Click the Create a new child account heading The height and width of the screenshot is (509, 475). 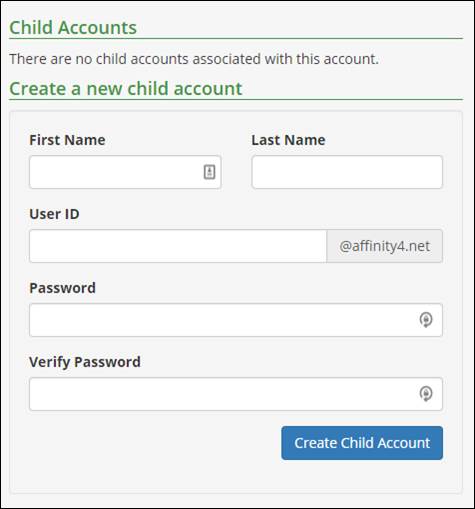tap(126, 89)
